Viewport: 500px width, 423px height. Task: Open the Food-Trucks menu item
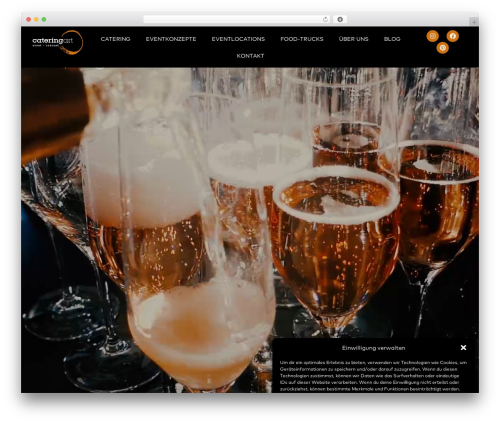point(302,39)
